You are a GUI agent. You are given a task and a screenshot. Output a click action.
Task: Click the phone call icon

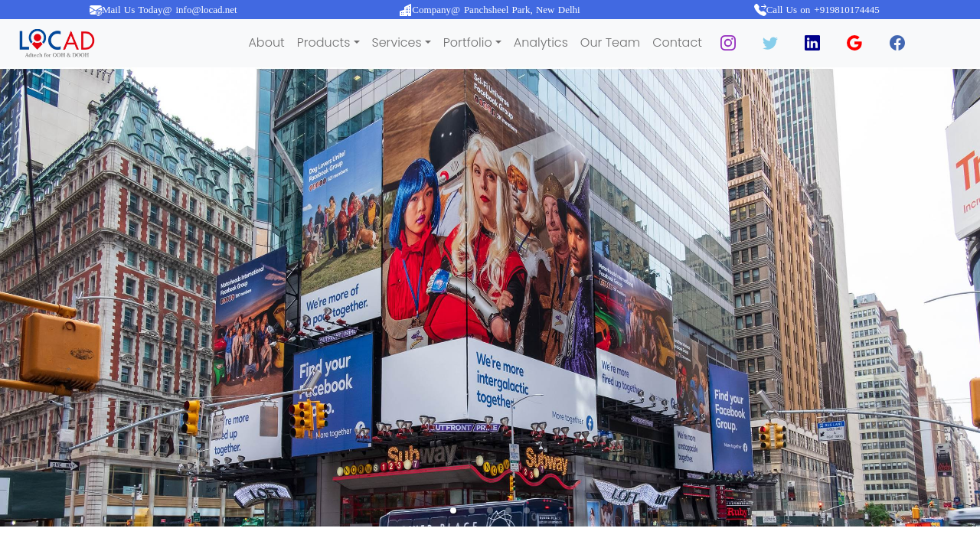(x=760, y=10)
